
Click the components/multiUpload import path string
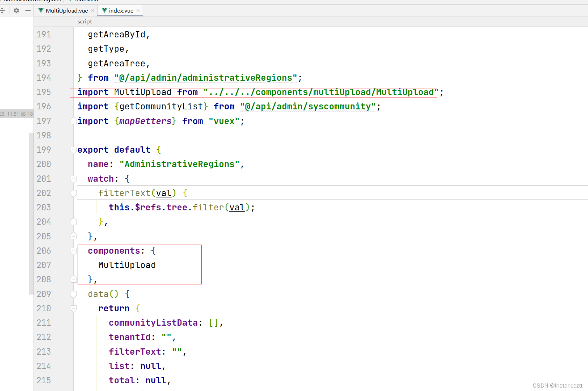coord(321,92)
